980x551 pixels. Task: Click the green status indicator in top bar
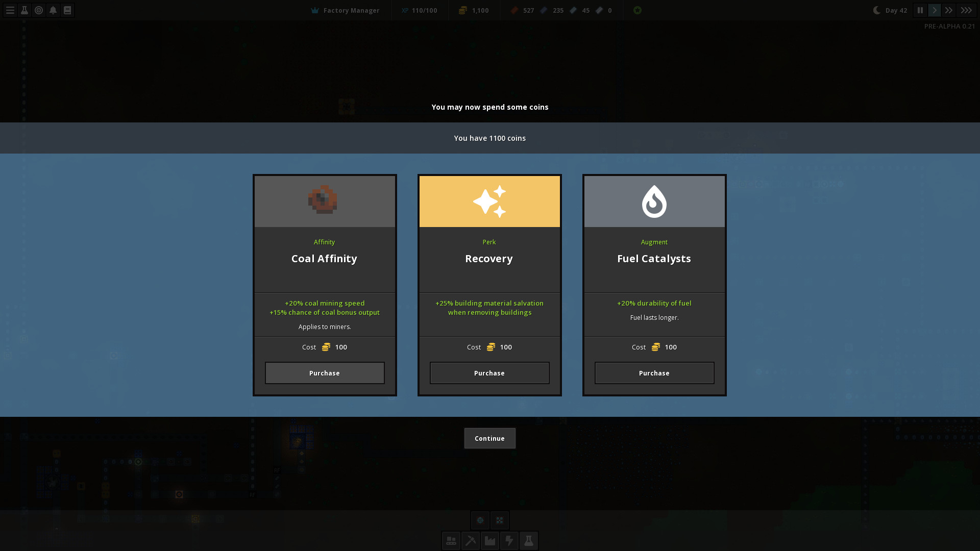[638, 10]
